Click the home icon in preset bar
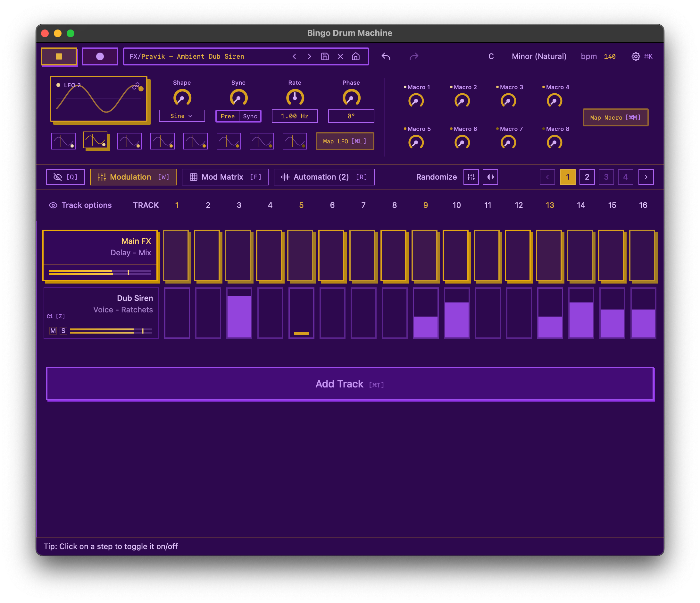 (x=355, y=56)
